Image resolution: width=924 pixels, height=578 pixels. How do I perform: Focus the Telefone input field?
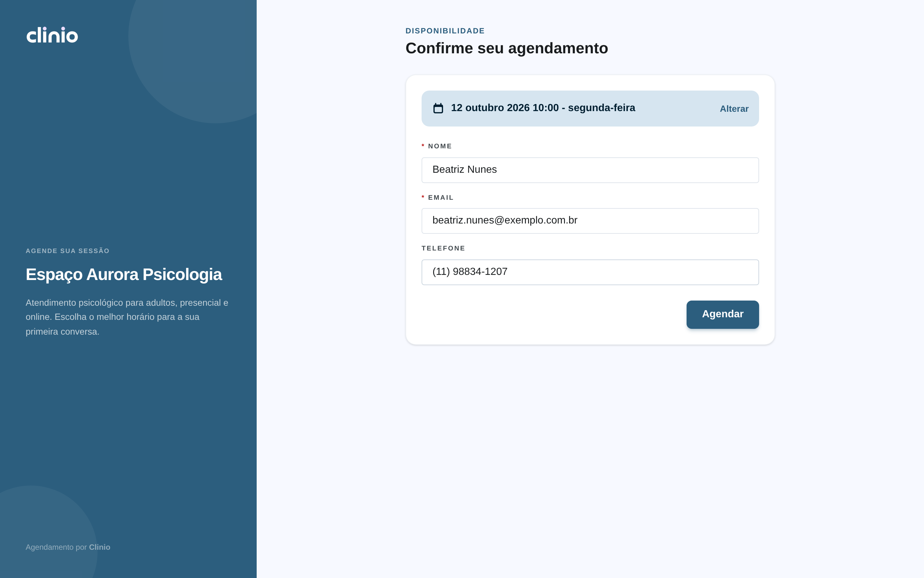click(590, 272)
